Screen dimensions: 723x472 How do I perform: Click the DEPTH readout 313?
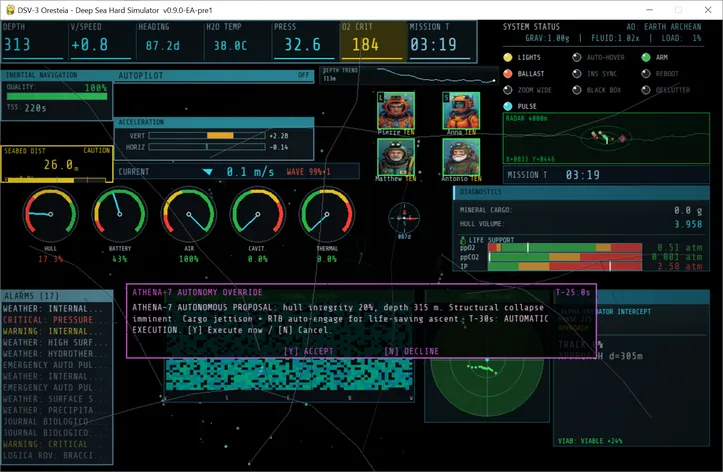tap(17, 45)
